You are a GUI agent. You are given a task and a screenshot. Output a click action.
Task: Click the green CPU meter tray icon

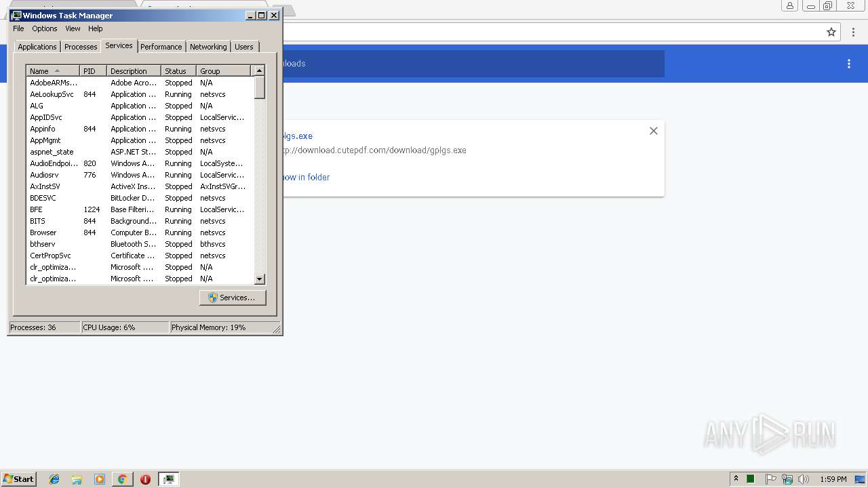tap(751, 479)
